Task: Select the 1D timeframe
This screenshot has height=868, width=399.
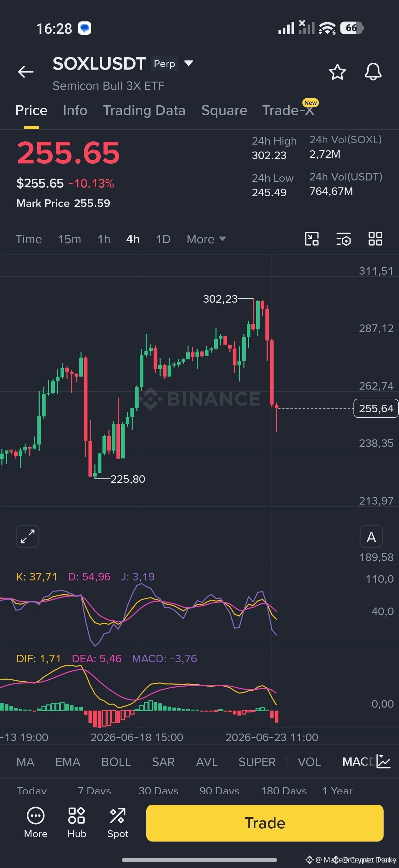Action: (x=163, y=239)
